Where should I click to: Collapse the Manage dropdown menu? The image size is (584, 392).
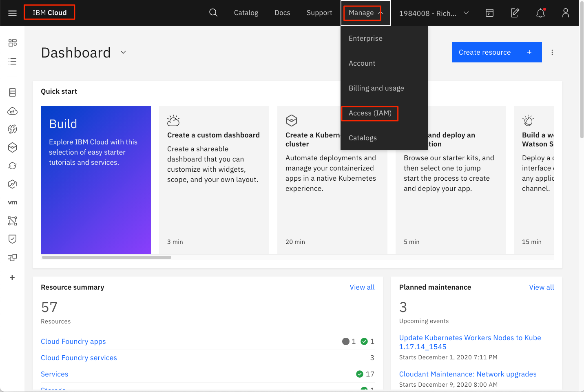pyautogui.click(x=366, y=13)
